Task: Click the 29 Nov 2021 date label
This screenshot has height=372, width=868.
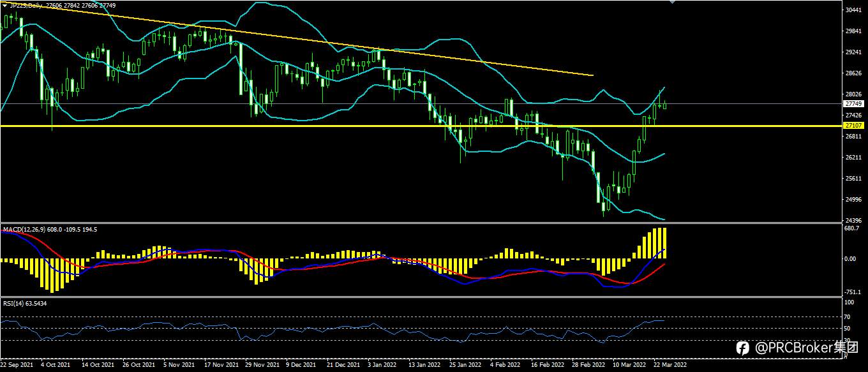Action: click(261, 366)
